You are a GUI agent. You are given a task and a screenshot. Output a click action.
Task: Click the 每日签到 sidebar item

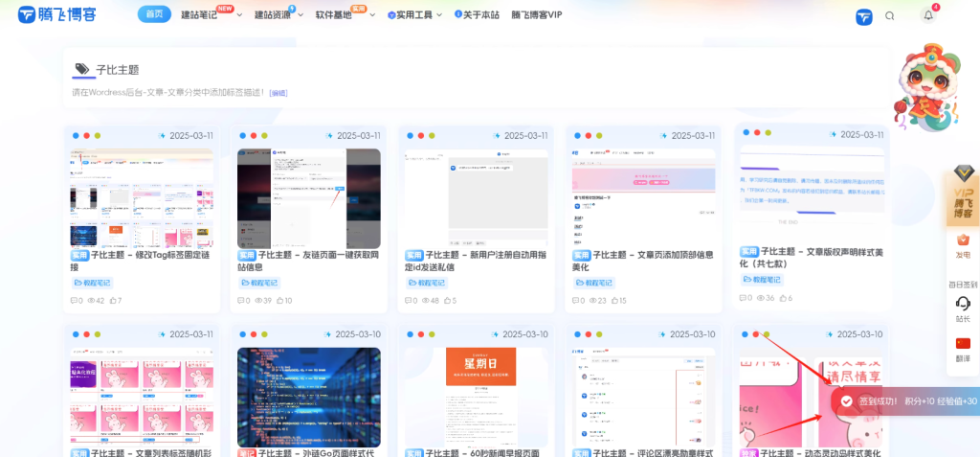point(963,284)
